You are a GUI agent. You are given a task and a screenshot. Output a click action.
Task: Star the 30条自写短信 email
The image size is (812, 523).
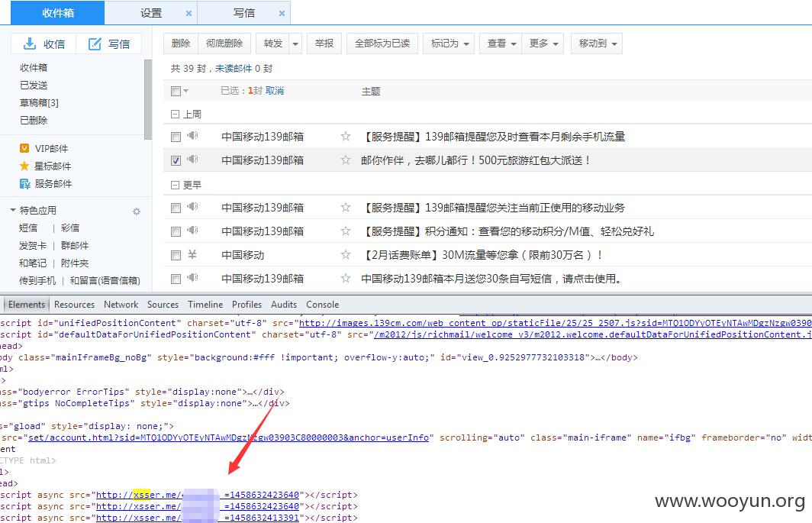pyautogui.click(x=346, y=279)
